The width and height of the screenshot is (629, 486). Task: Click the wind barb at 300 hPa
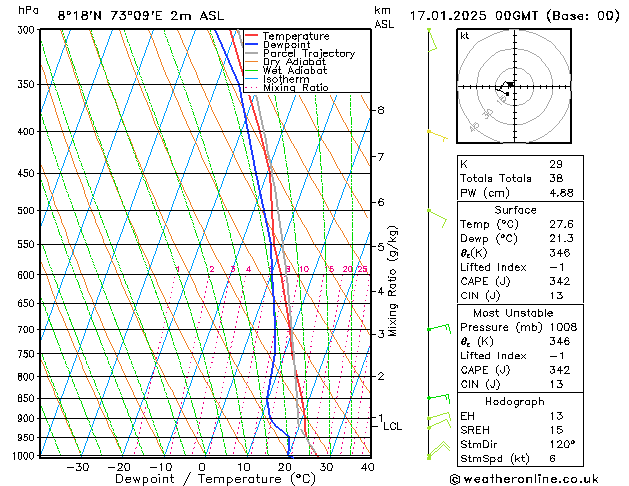point(432,40)
